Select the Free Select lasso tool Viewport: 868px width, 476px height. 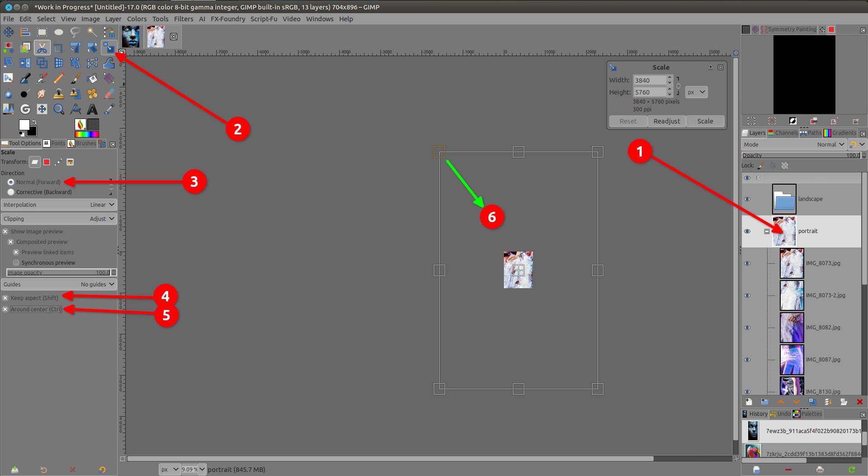(x=76, y=32)
